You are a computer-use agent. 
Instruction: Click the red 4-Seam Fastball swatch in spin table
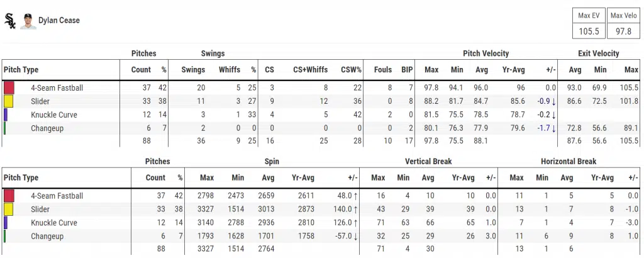(x=9, y=196)
